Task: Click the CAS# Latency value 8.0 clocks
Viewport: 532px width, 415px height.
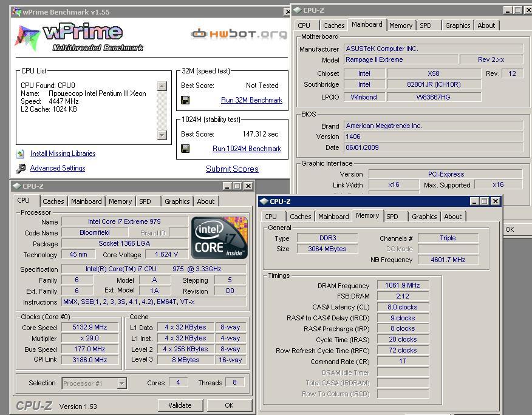Action: click(403, 307)
